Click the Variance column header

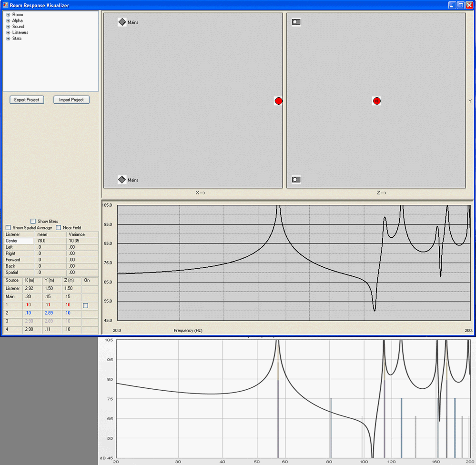coord(77,234)
